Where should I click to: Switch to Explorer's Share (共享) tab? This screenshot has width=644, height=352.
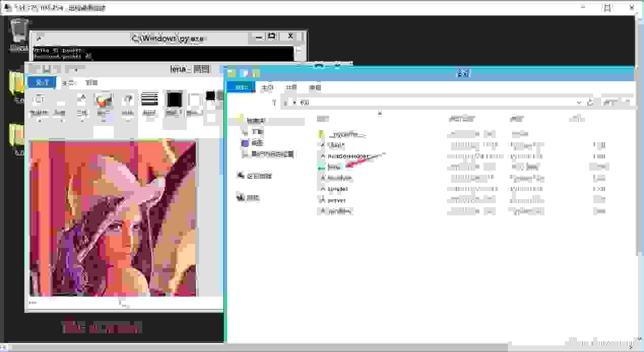pos(291,87)
